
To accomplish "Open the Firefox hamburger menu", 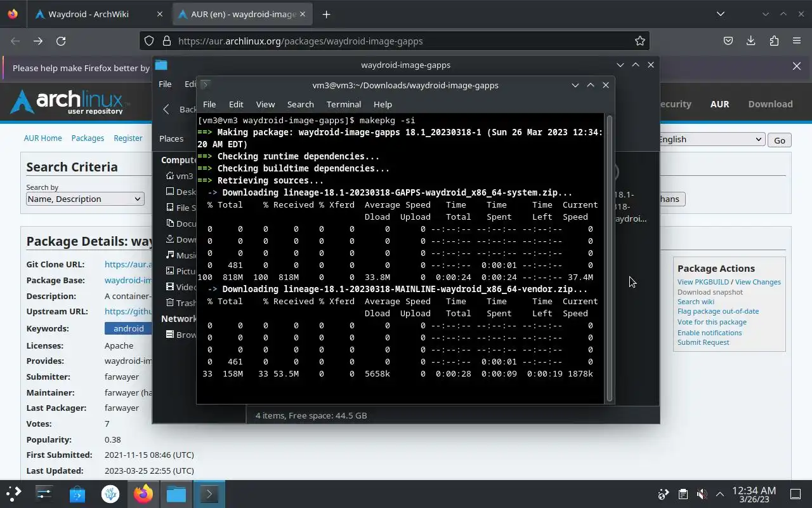I will pyautogui.click(x=797, y=41).
